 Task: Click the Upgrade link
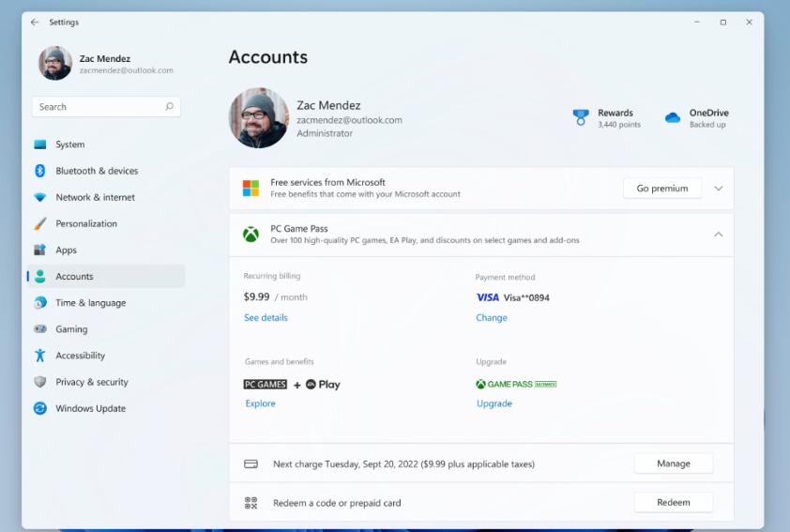pyautogui.click(x=494, y=403)
